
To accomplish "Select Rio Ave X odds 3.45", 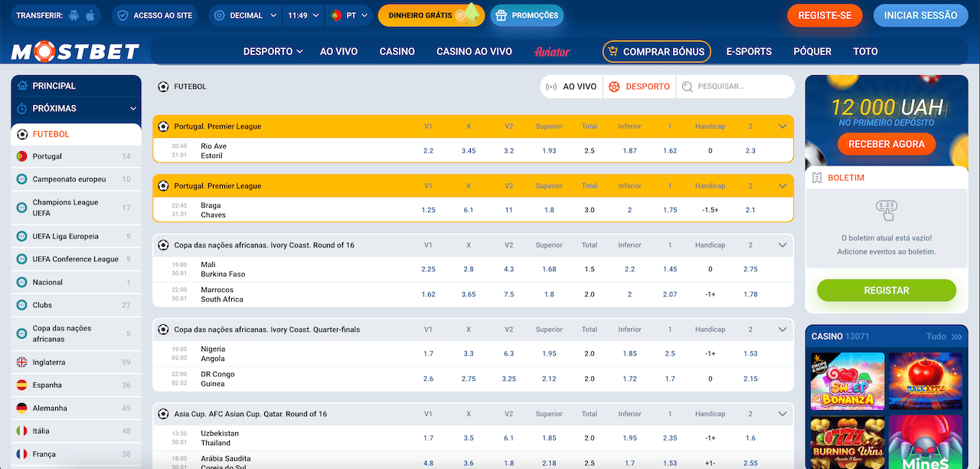I will 469,151.
